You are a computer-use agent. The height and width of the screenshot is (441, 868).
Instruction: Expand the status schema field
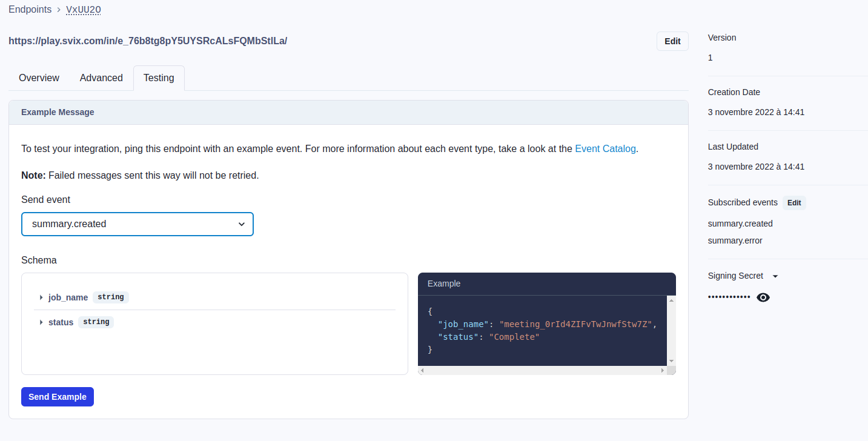(x=41, y=322)
